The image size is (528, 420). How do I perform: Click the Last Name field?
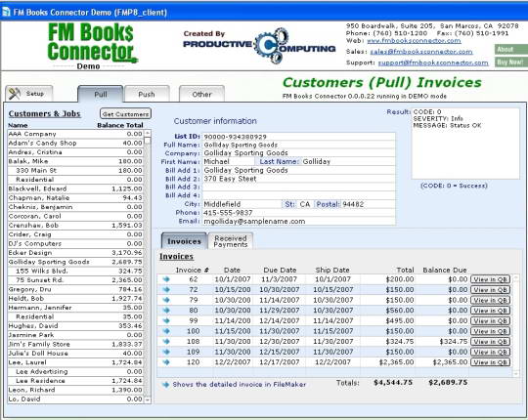[x=348, y=162]
